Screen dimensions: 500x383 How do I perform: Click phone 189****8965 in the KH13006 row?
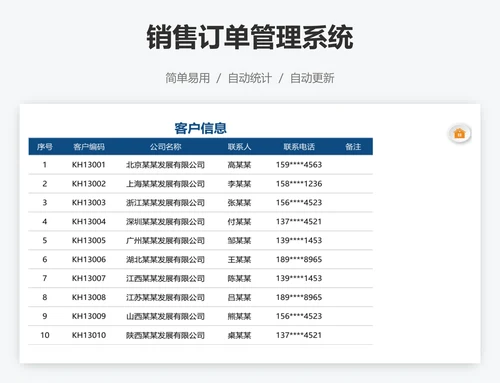point(299,259)
